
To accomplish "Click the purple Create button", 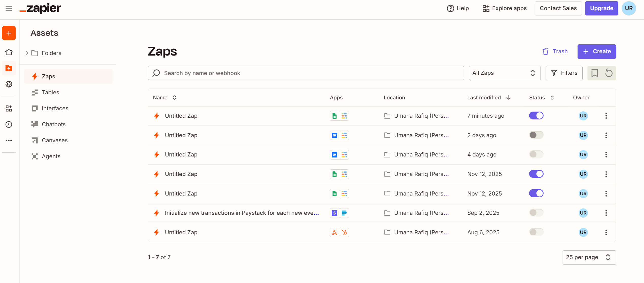I will 596,51.
